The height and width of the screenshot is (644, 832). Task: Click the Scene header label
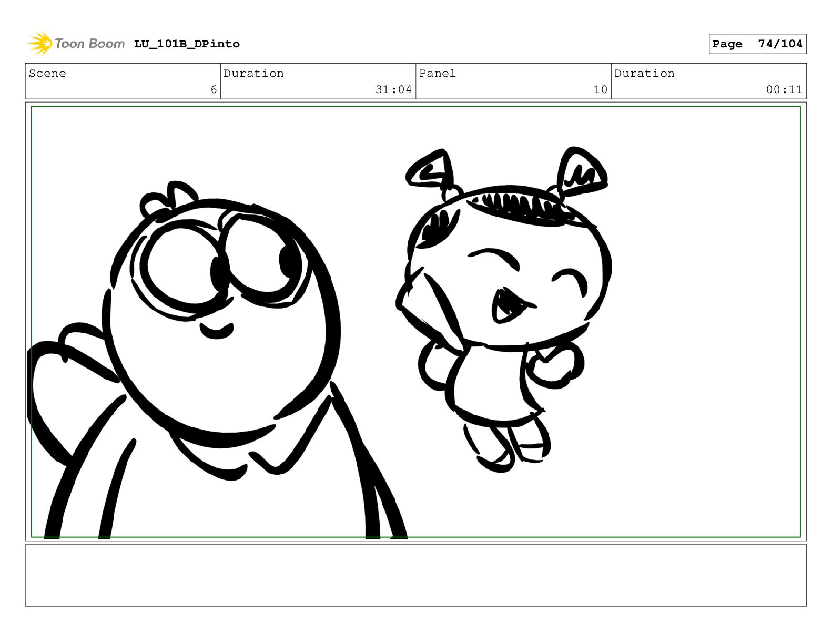point(47,74)
